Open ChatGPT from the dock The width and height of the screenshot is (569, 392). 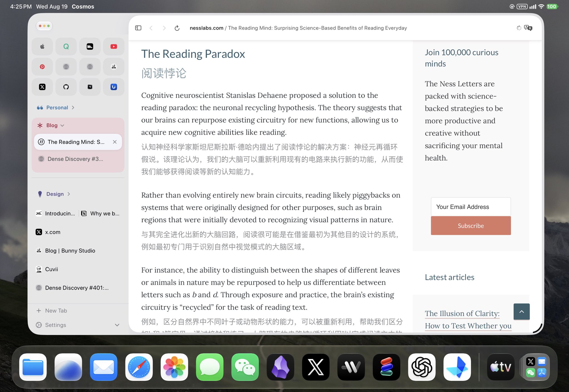tap(422, 367)
